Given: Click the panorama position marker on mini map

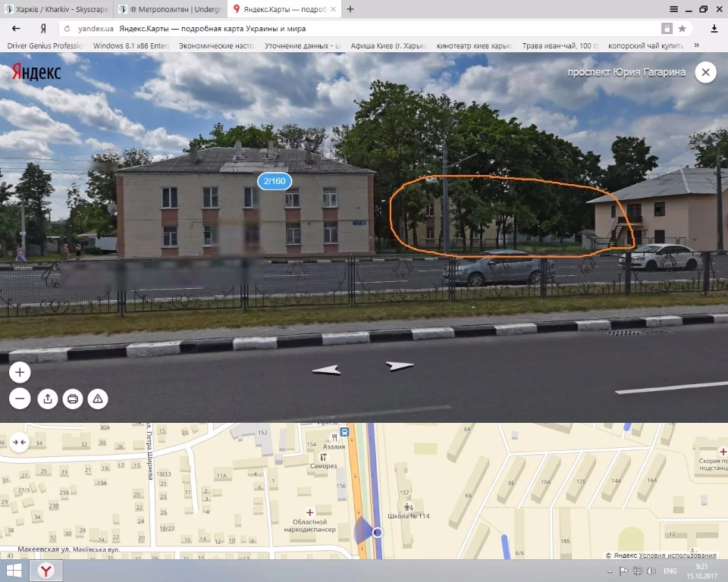Looking at the screenshot, I should 378,532.
